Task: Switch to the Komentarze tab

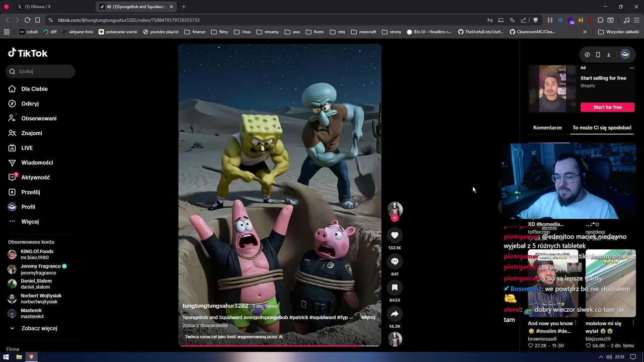Action: pyautogui.click(x=547, y=128)
